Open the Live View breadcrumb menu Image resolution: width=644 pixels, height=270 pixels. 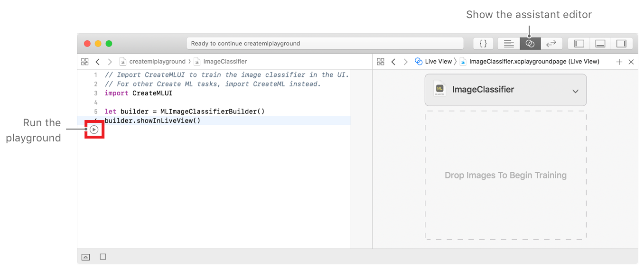[438, 62]
